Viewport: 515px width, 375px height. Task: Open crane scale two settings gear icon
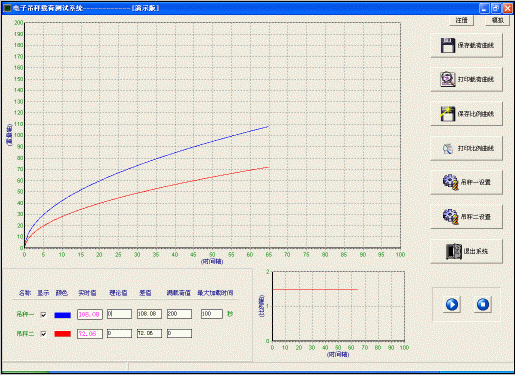(450, 217)
